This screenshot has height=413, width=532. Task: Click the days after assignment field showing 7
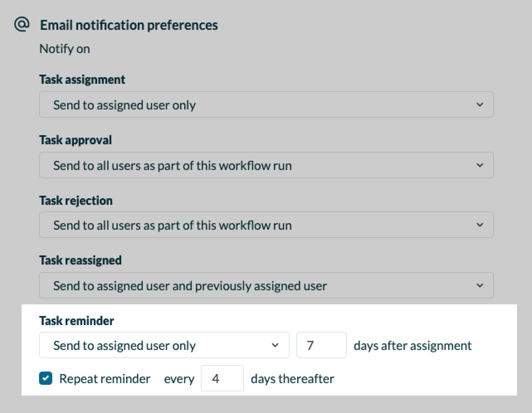coord(321,345)
